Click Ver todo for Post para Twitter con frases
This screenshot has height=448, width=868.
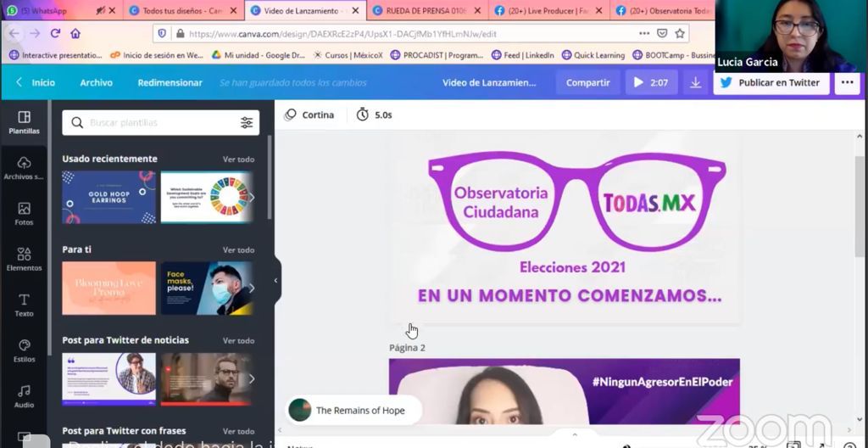coord(238,431)
